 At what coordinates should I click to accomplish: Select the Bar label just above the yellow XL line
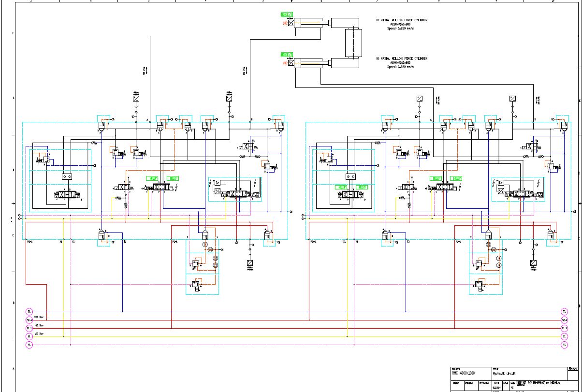coord(39,334)
